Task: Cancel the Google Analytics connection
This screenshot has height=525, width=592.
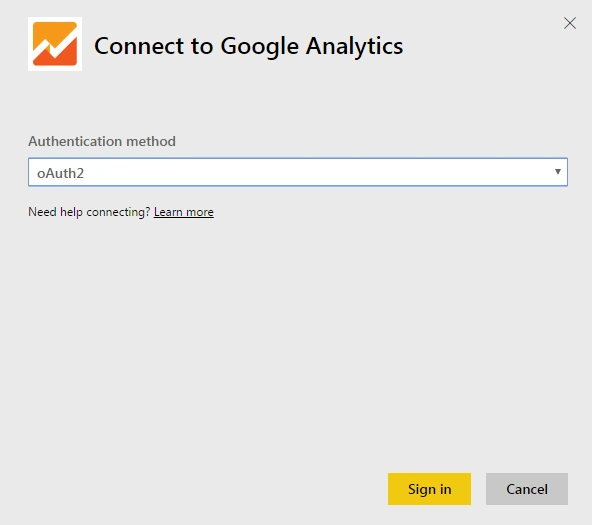Action: [527, 489]
